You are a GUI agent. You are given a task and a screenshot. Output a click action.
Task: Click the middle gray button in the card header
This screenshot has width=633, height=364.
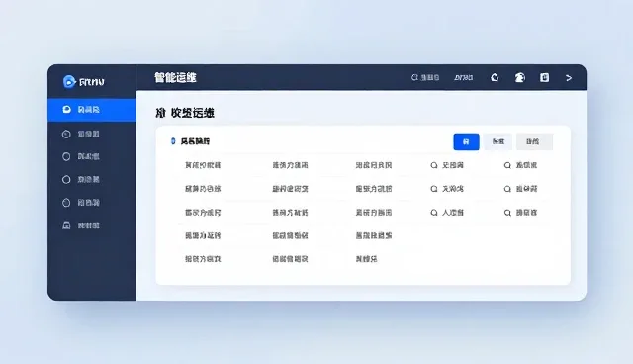pos(498,141)
